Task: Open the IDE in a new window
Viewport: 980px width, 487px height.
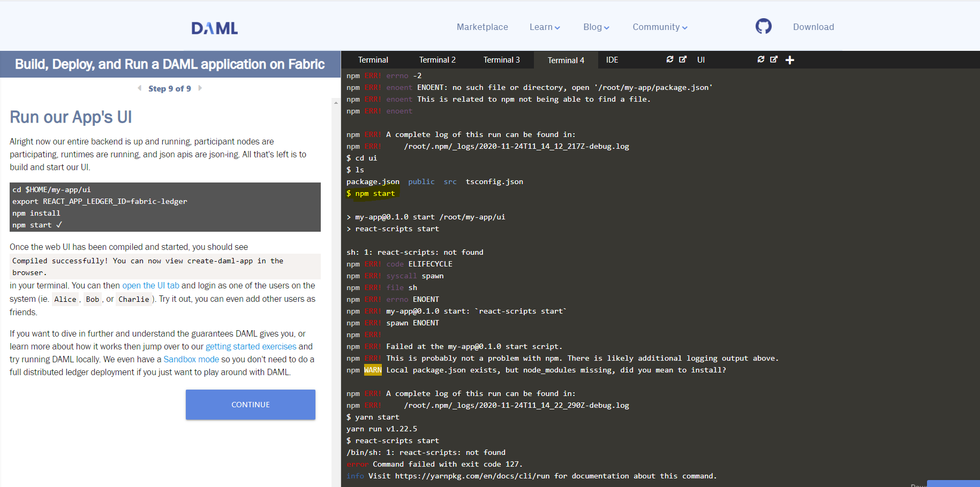Action: pyautogui.click(x=683, y=59)
